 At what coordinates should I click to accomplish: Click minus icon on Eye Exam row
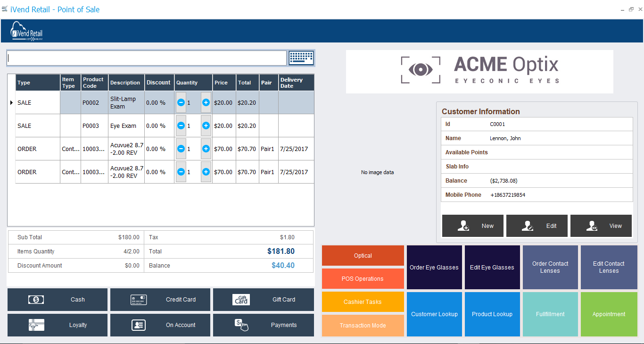[x=181, y=126]
